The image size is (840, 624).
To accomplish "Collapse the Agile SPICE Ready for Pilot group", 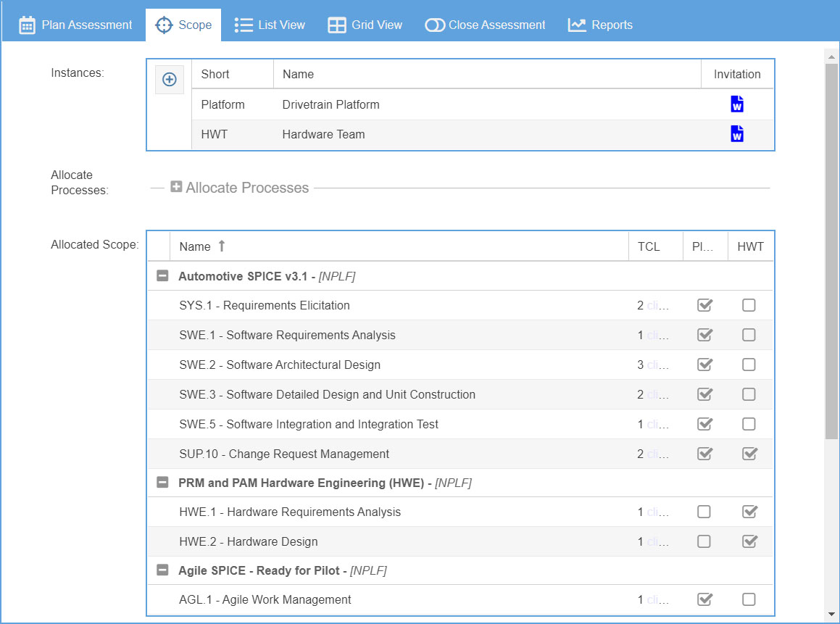I will (x=162, y=570).
